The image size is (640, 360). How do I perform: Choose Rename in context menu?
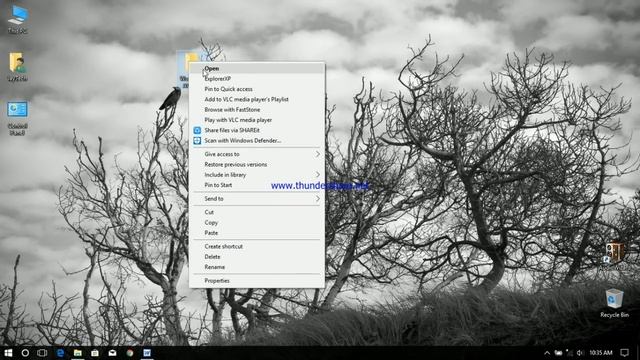tap(257, 267)
